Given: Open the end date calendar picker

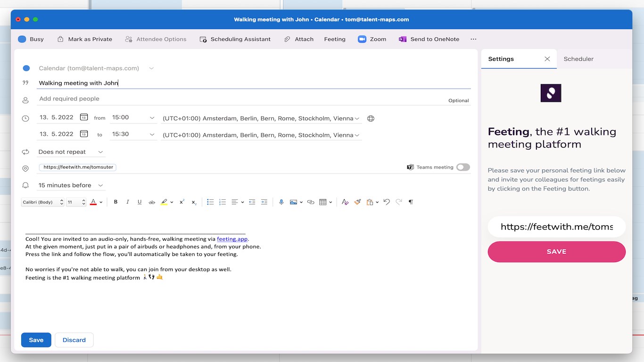Looking at the screenshot, I should (x=84, y=134).
